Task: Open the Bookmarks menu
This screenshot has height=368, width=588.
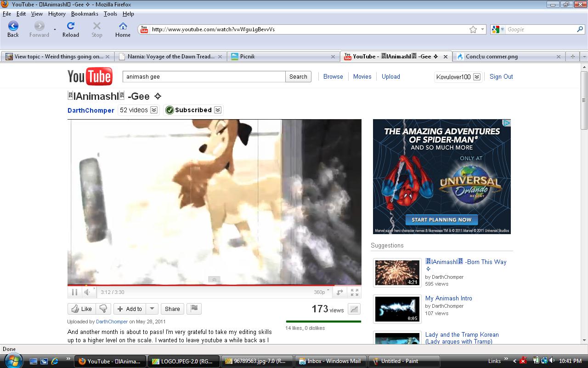Action: (x=84, y=14)
